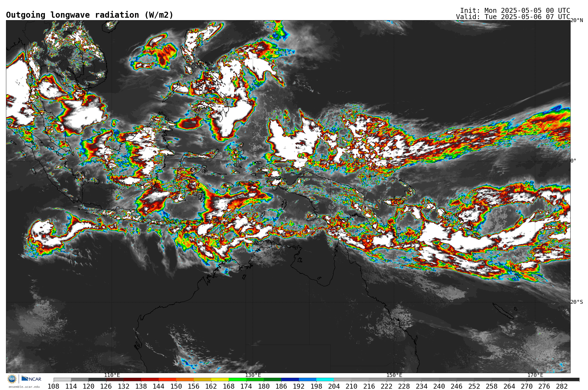Click the 192 colorbar value
The image size is (588, 390).
point(299,386)
